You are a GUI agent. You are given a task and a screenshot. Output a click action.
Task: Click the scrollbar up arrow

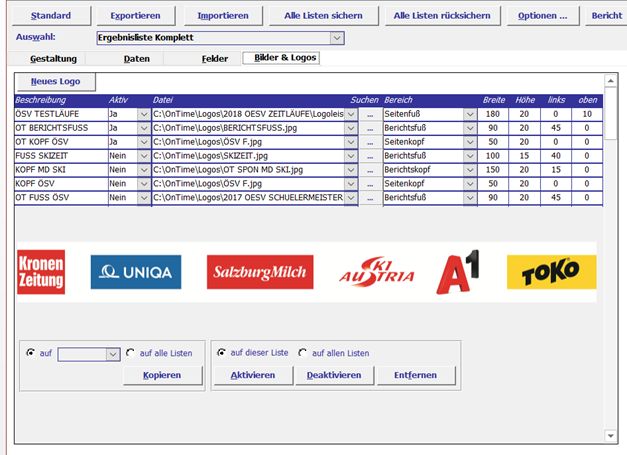[610, 81]
